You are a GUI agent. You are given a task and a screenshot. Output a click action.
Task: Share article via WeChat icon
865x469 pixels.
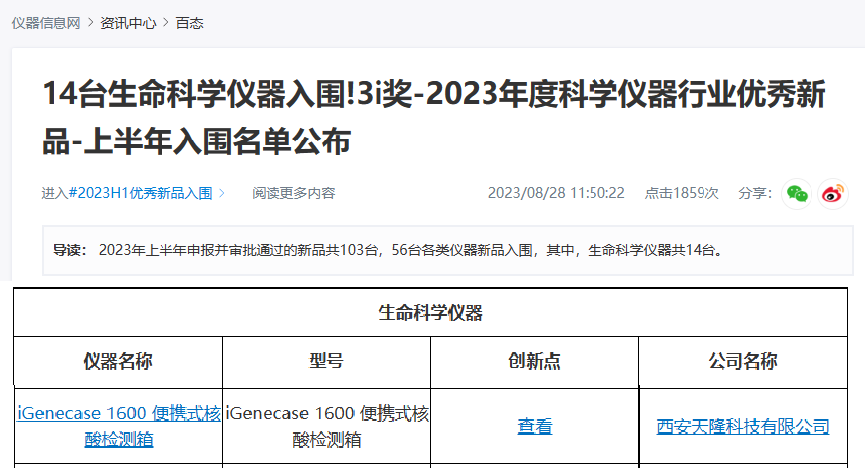tap(796, 193)
